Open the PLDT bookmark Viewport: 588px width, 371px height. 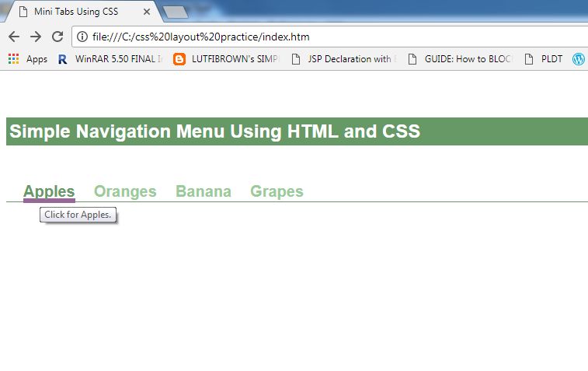point(544,59)
